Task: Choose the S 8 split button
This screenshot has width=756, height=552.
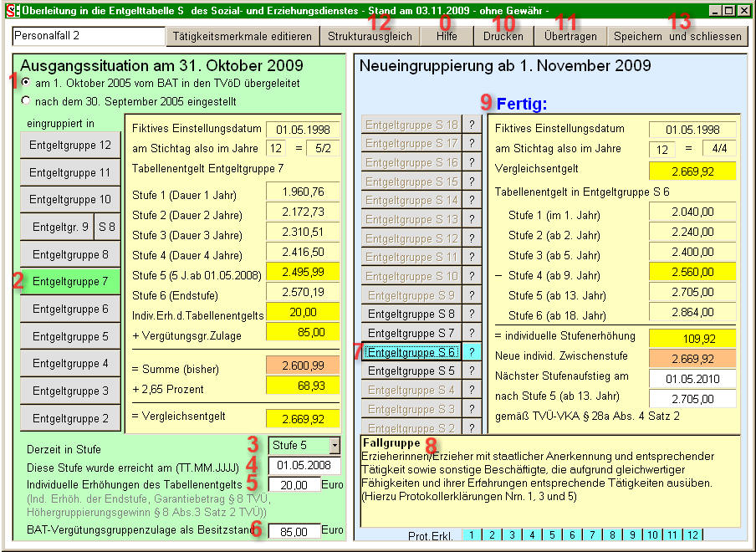Action: [107, 227]
